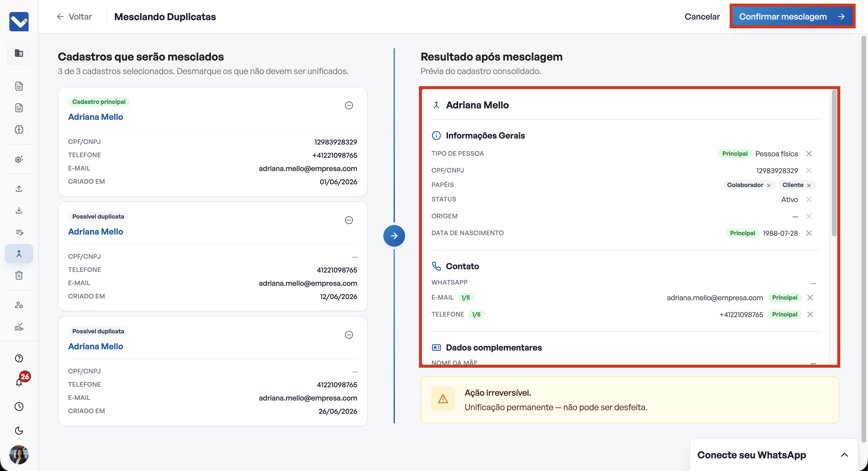Click Cancelar to abort the merge
Screen dimensions: 868x471
[x=702, y=17]
